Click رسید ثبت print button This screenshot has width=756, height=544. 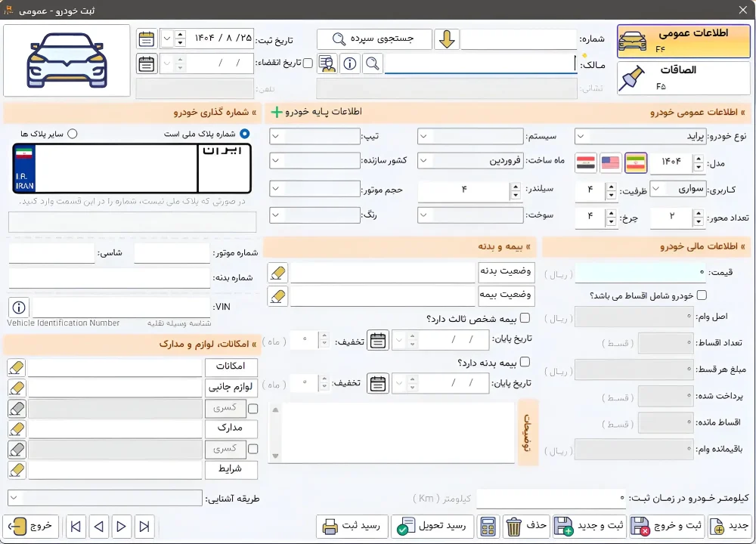pyautogui.click(x=352, y=527)
